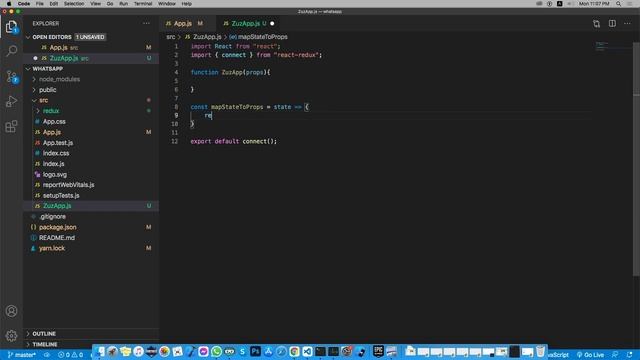Open notifications bell in status bar
Screen dimensions: 640x360
point(629,355)
